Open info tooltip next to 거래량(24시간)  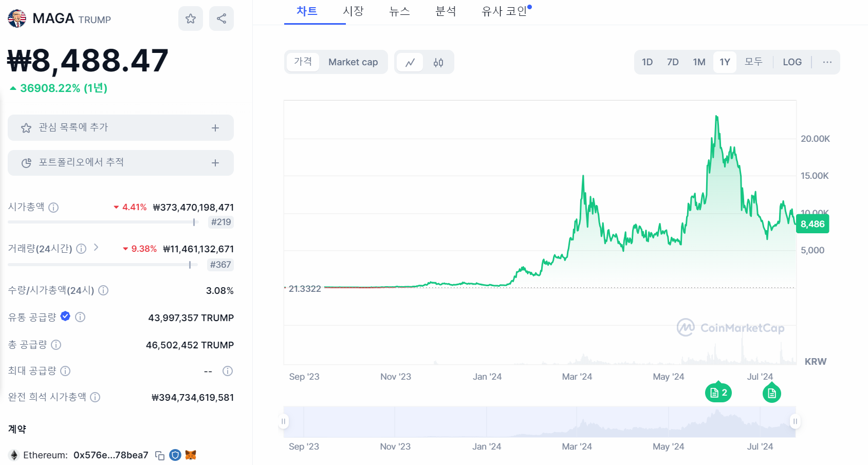point(81,249)
